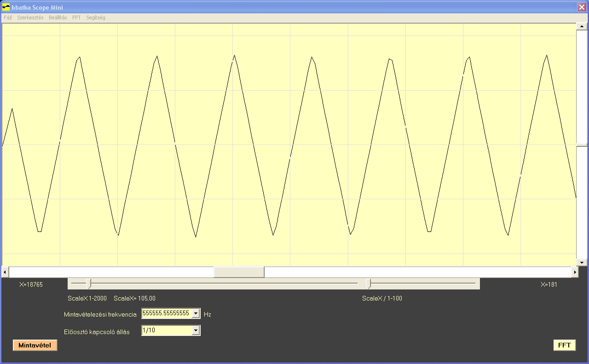Expand the Mintavételezési frekvencia dropdown arrow
589x364 pixels.
tap(196, 314)
